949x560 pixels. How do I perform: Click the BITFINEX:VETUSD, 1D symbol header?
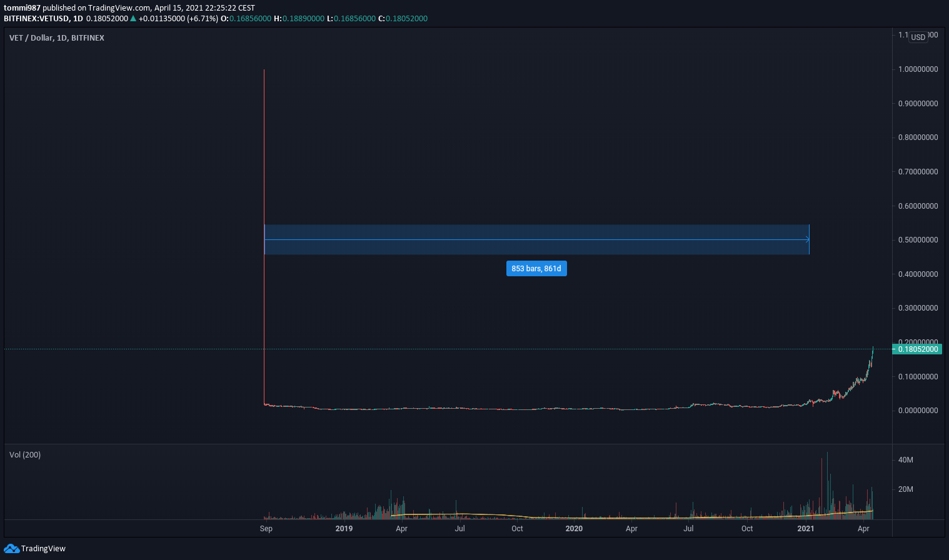coord(43,19)
